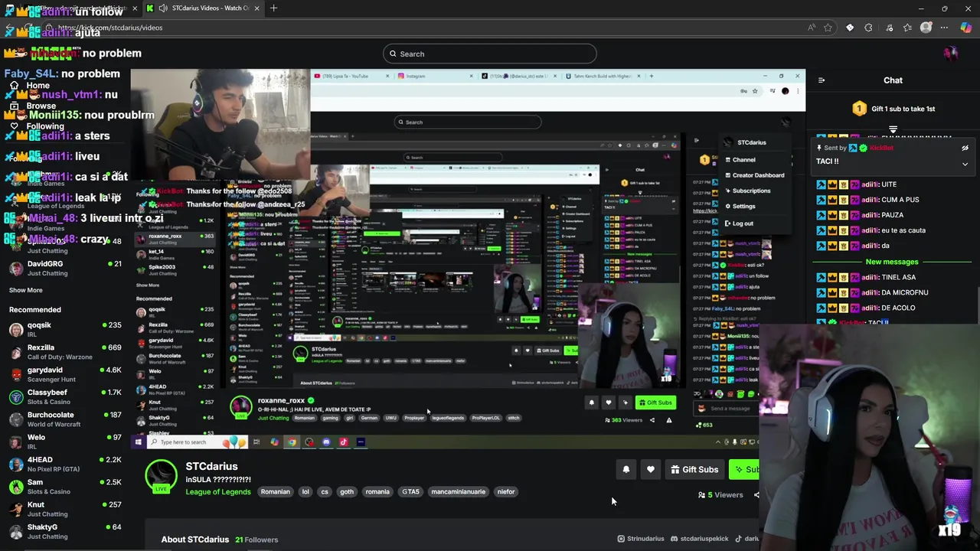This screenshot has width=980, height=551.
Task: Click into the Kick search field
Action: [490, 54]
